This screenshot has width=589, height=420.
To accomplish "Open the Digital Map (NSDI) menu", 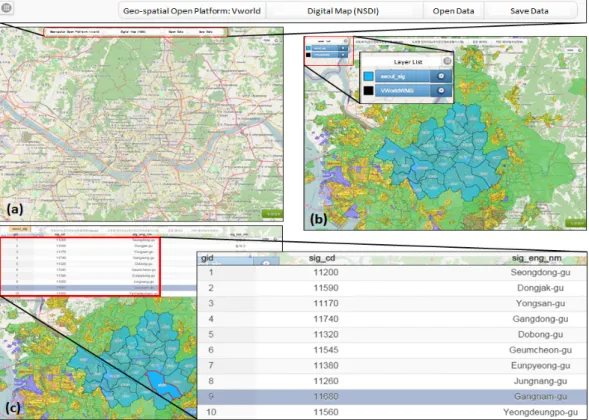I will [x=343, y=11].
